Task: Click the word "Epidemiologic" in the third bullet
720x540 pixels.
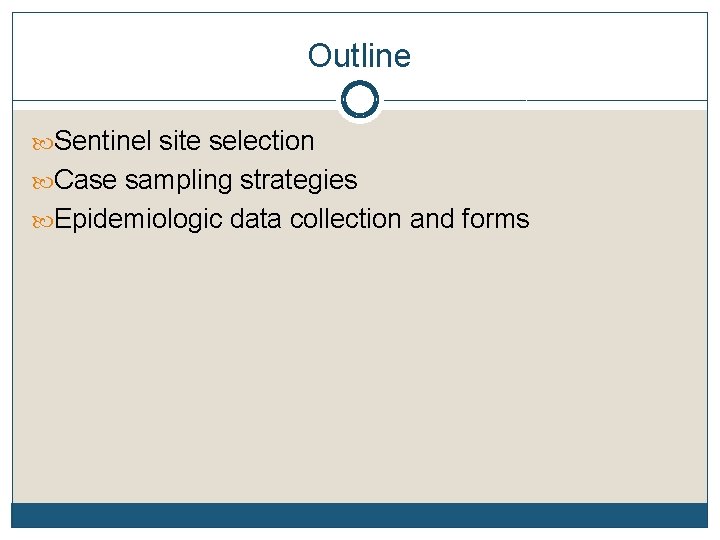Action: (x=138, y=220)
